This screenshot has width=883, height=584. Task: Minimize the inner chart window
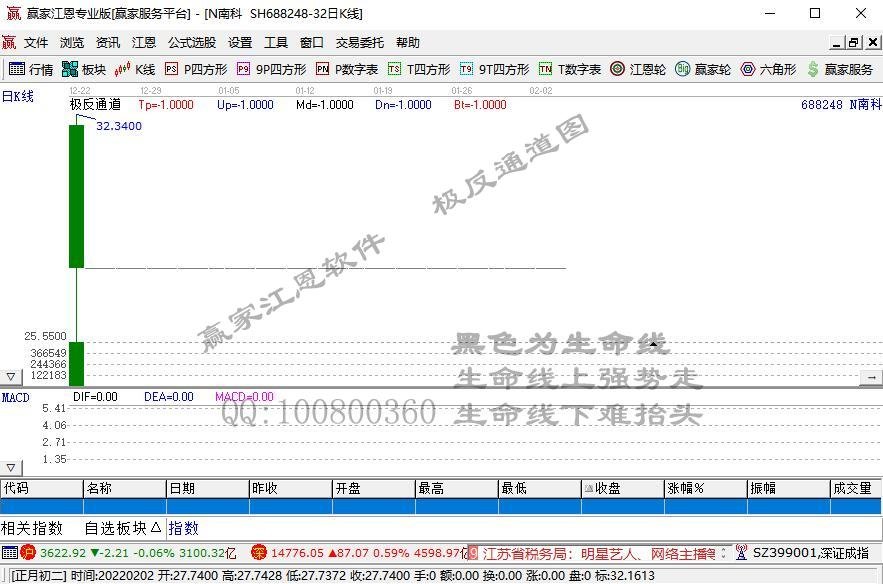click(837, 42)
